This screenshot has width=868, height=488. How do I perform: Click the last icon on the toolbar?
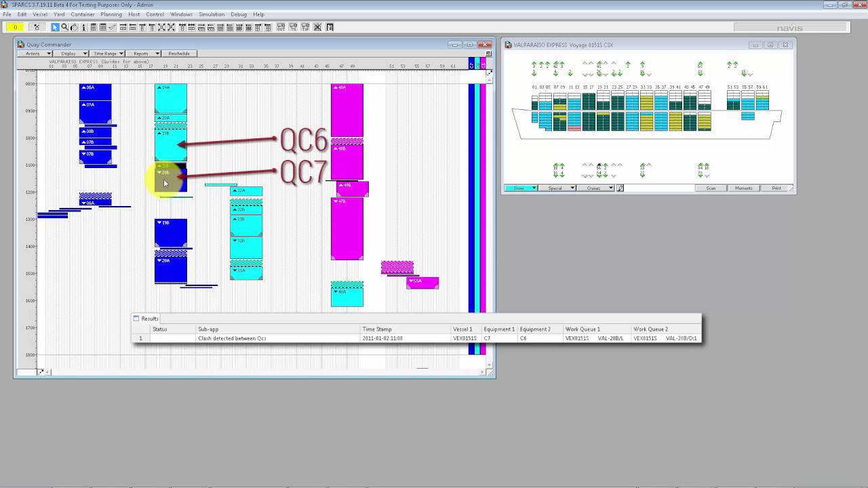point(330,27)
